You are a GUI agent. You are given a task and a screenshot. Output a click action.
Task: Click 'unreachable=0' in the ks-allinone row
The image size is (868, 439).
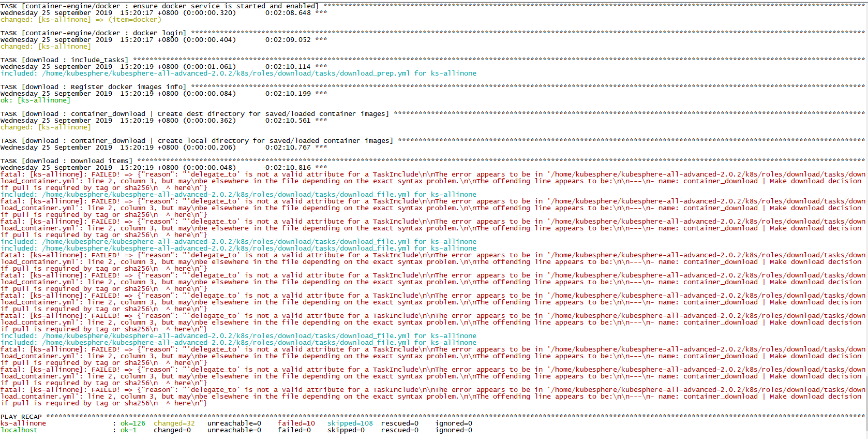click(234, 423)
